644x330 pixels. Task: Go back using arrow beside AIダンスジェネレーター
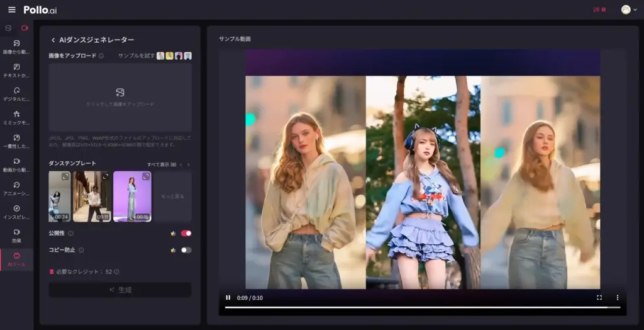53,40
